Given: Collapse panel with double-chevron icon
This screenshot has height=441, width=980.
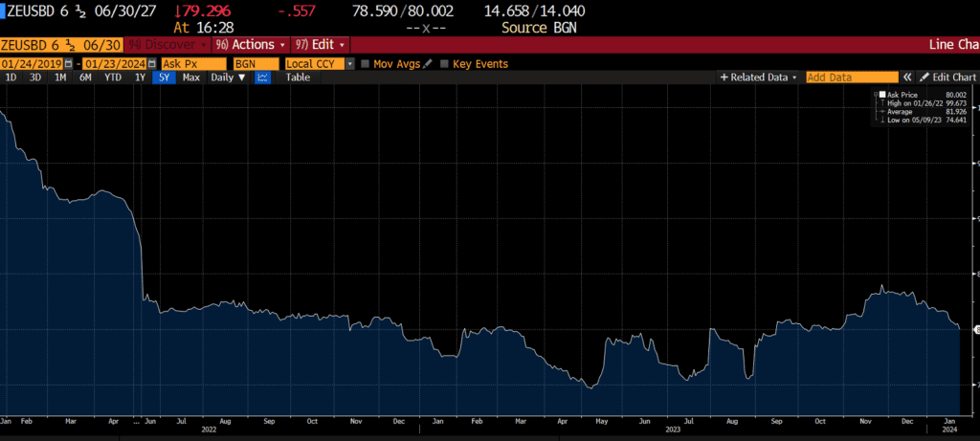Looking at the screenshot, I should (907, 77).
